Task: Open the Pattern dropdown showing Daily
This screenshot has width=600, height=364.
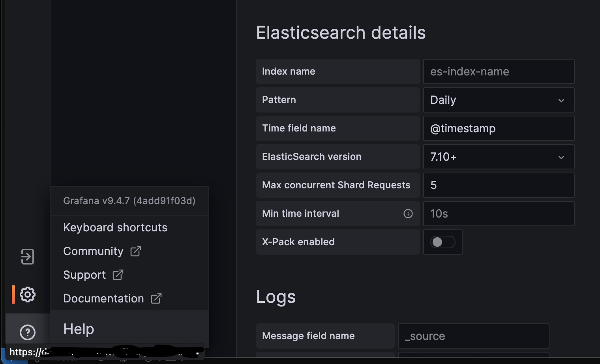Action: [x=499, y=100]
